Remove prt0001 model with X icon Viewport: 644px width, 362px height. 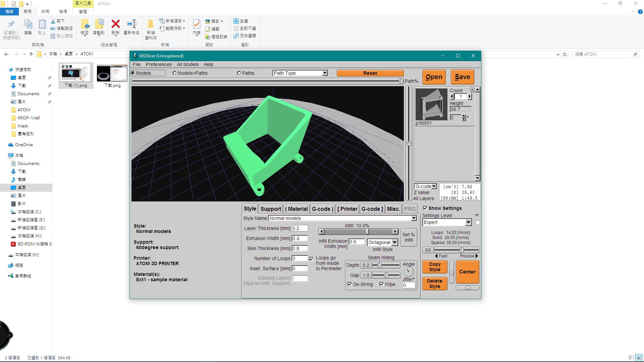coord(472,90)
